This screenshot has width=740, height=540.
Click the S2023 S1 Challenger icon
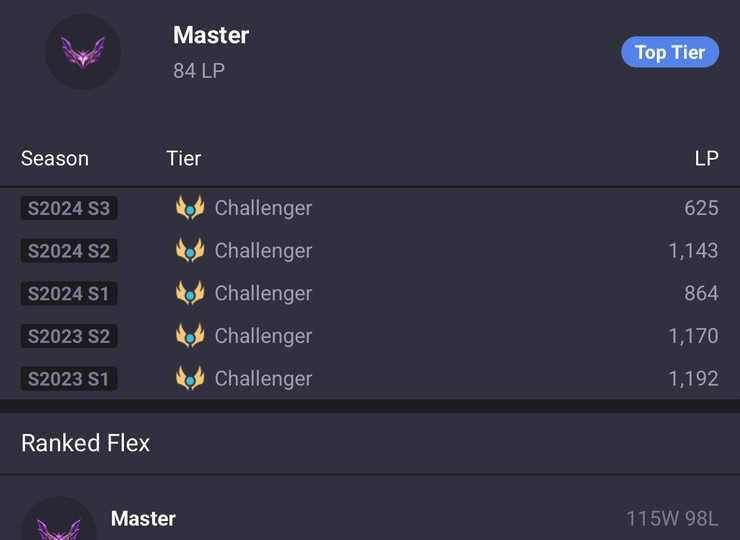pos(190,378)
